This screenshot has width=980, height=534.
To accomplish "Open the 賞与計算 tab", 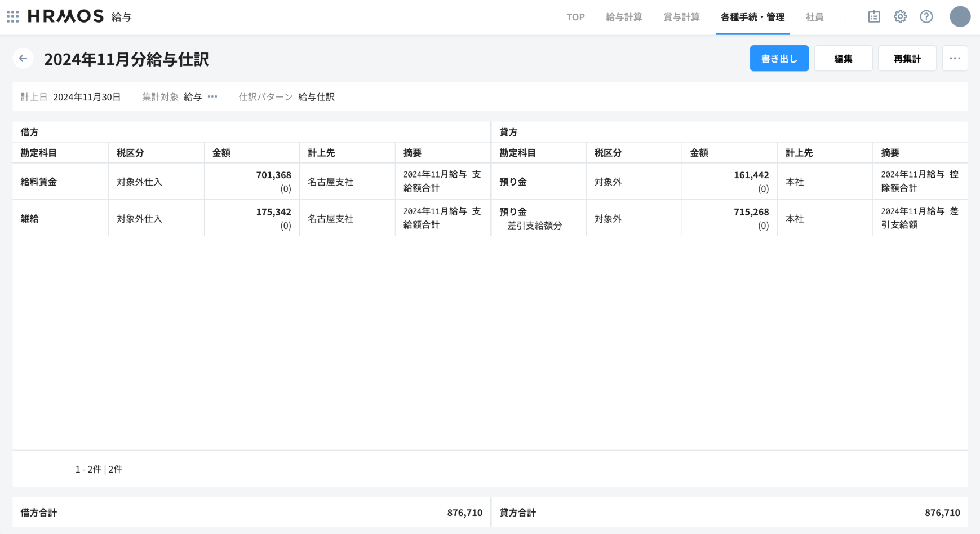I will click(681, 17).
